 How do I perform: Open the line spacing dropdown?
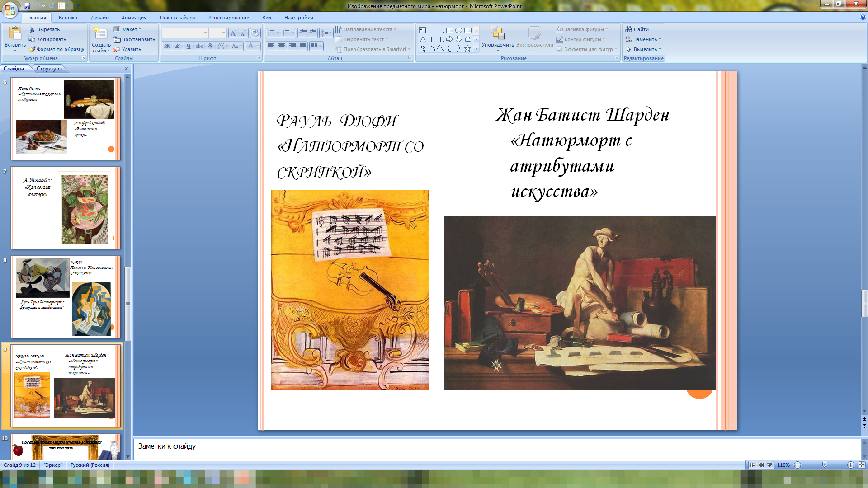click(326, 33)
